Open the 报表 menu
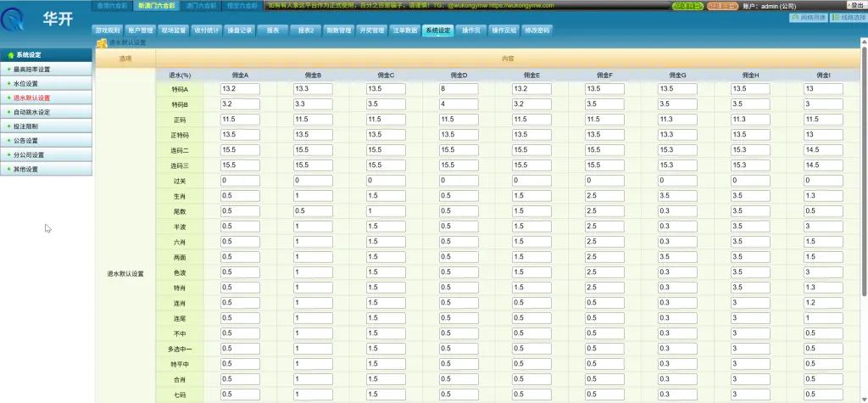 point(272,31)
